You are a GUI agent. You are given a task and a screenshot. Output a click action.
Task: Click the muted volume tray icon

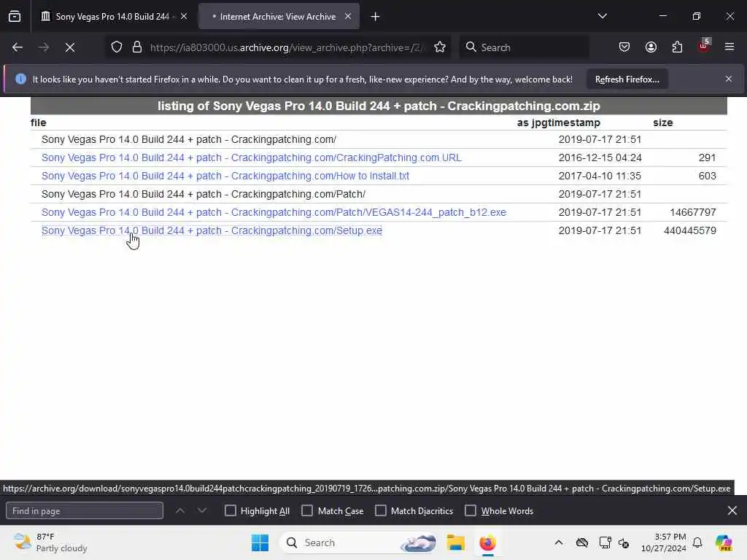624,542
